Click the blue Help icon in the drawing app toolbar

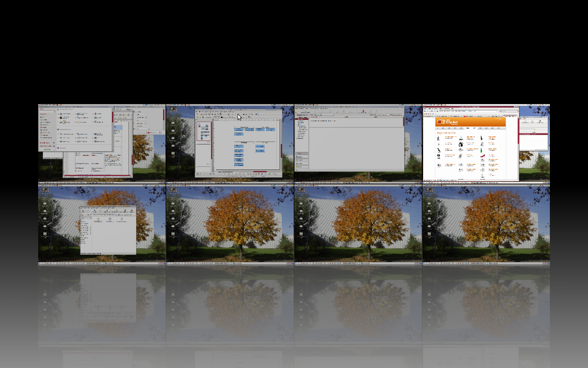point(256,114)
